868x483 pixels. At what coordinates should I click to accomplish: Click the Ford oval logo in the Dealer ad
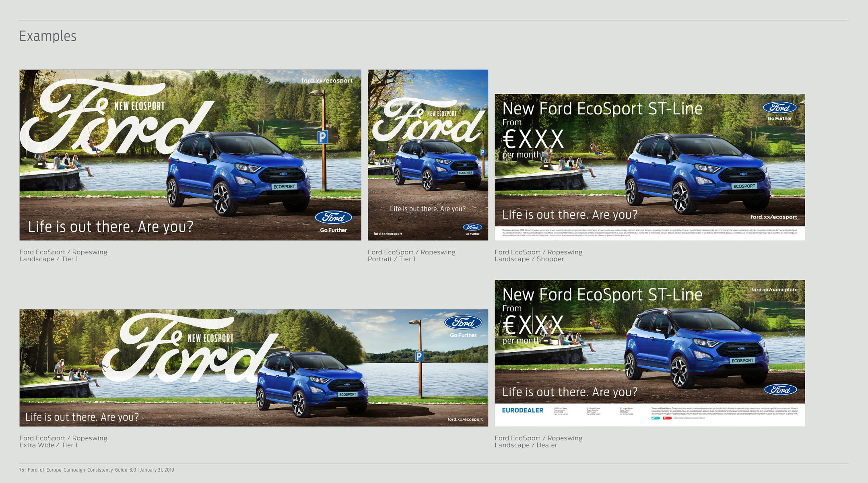(x=780, y=390)
